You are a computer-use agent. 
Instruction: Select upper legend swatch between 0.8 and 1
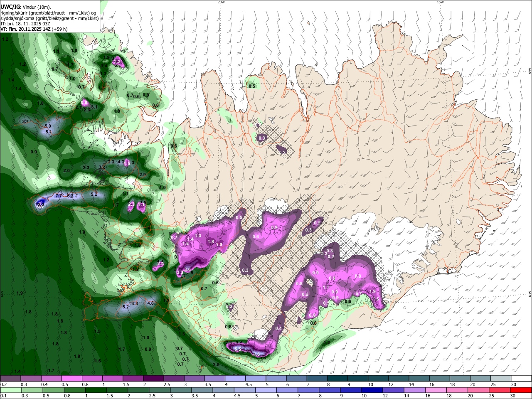pyautogui.click(x=92, y=379)
